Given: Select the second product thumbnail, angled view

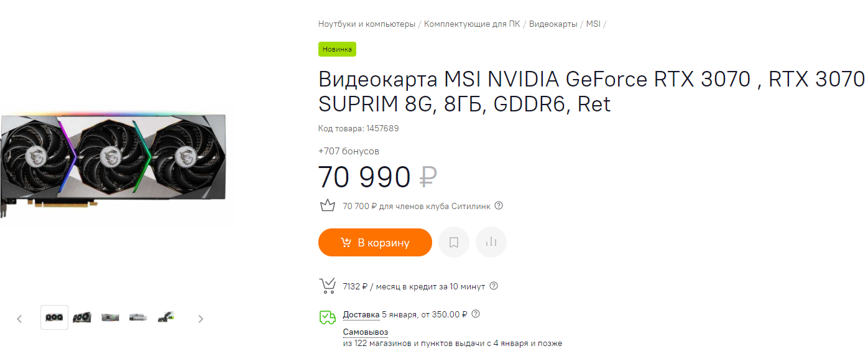Looking at the screenshot, I should 82,317.
